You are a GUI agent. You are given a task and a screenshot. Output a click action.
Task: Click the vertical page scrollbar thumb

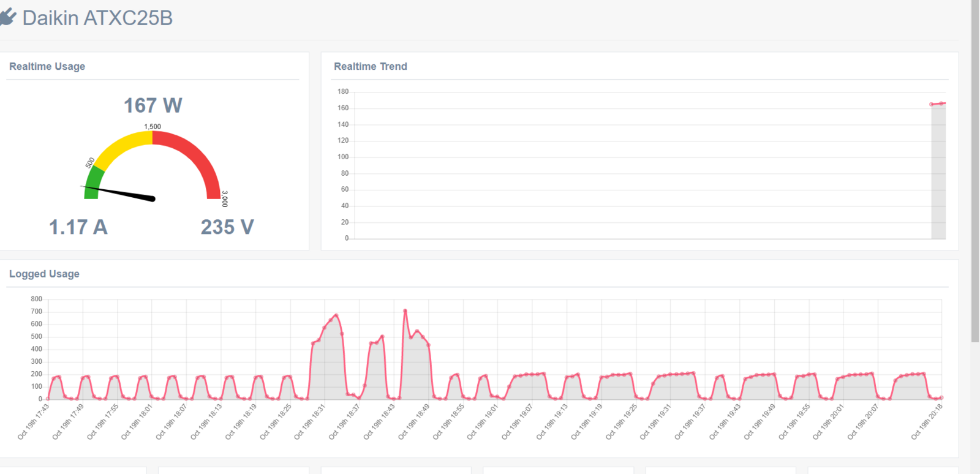(x=975, y=171)
